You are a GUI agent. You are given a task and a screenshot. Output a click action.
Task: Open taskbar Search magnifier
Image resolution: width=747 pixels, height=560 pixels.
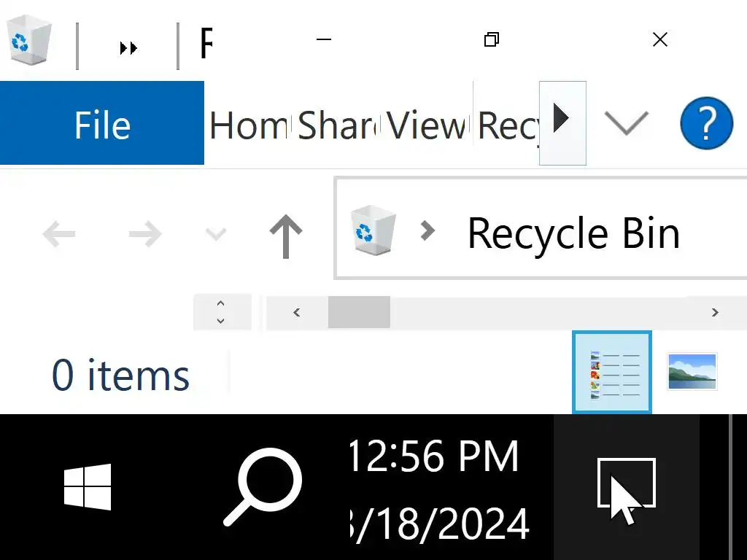tap(263, 486)
